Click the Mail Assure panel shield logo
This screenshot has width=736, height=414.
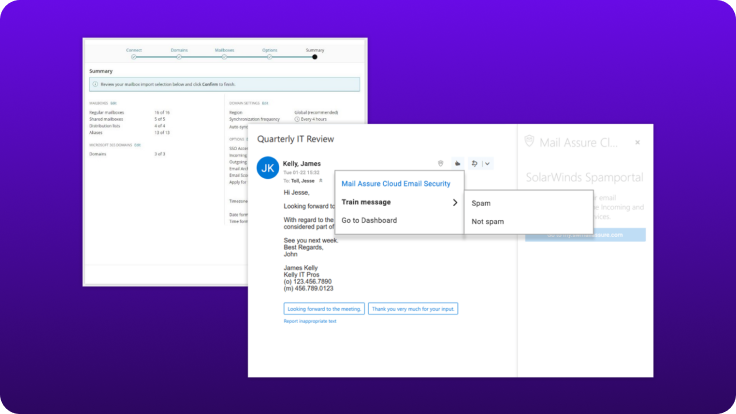click(529, 141)
